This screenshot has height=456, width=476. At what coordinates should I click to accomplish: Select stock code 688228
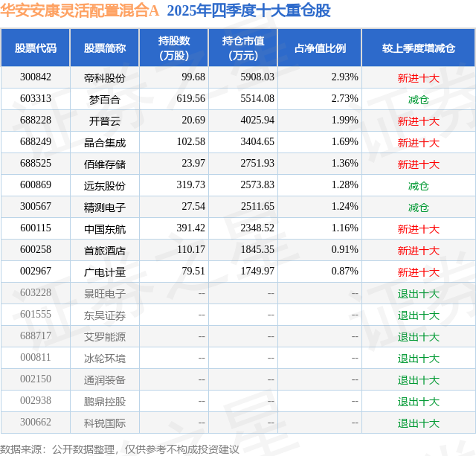(35, 121)
